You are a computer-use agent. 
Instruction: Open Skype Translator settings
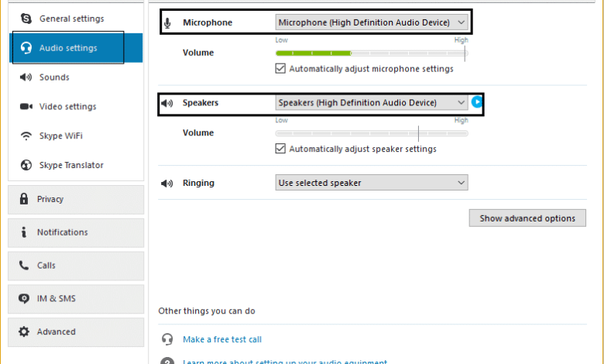76,165
